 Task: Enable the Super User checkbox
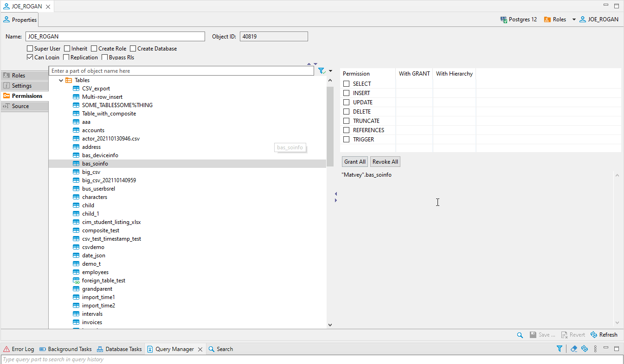tap(29, 48)
